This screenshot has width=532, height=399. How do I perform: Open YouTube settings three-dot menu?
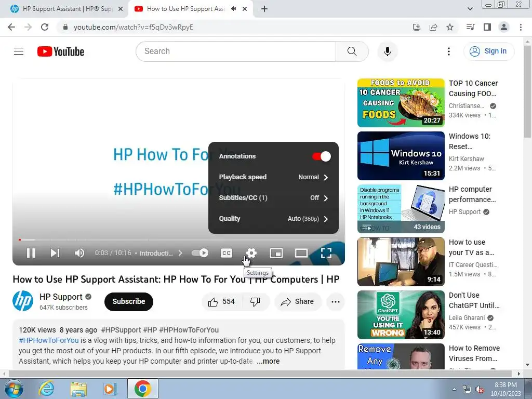(448, 51)
